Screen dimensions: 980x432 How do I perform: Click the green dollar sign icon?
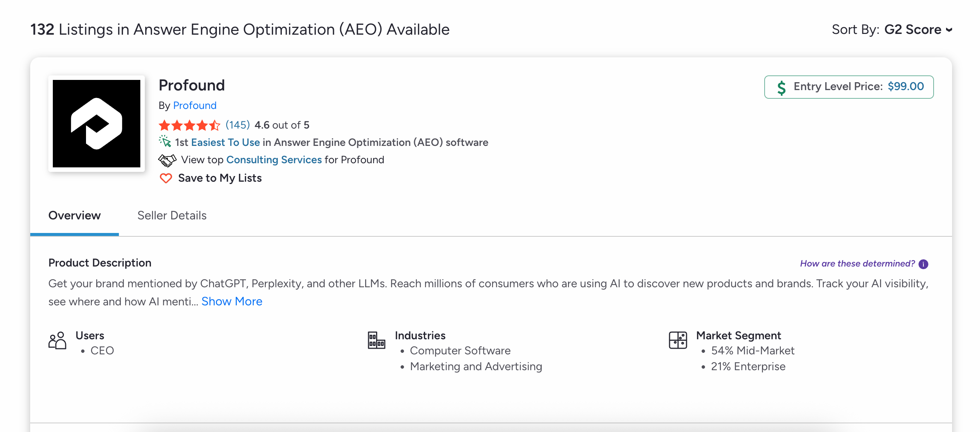click(781, 87)
